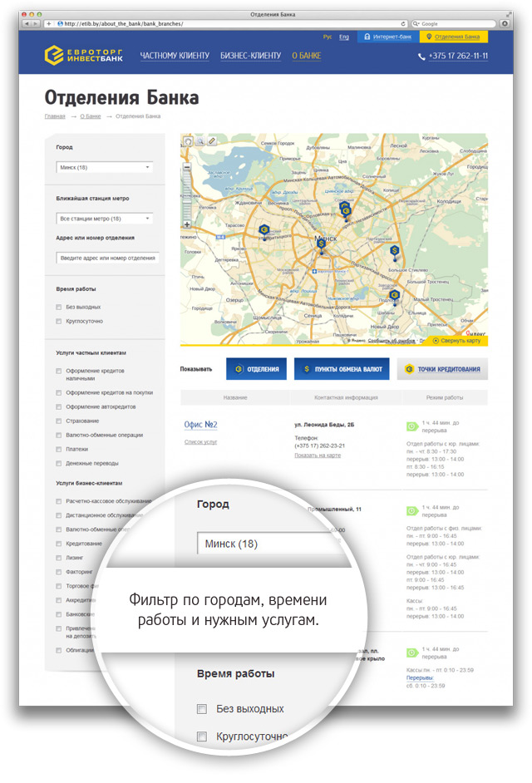Enable Оформление кредитов наличными checkbox
This screenshot has height=783, width=532.
pyautogui.click(x=59, y=371)
